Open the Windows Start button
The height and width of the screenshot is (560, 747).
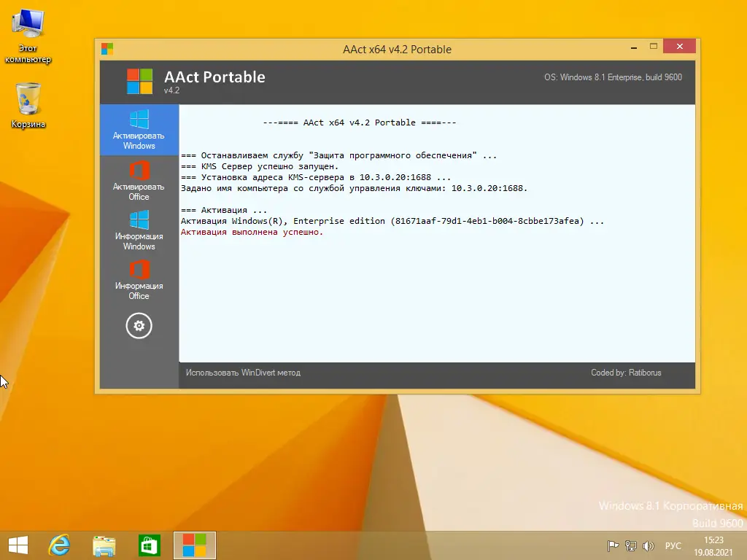(18, 545)
